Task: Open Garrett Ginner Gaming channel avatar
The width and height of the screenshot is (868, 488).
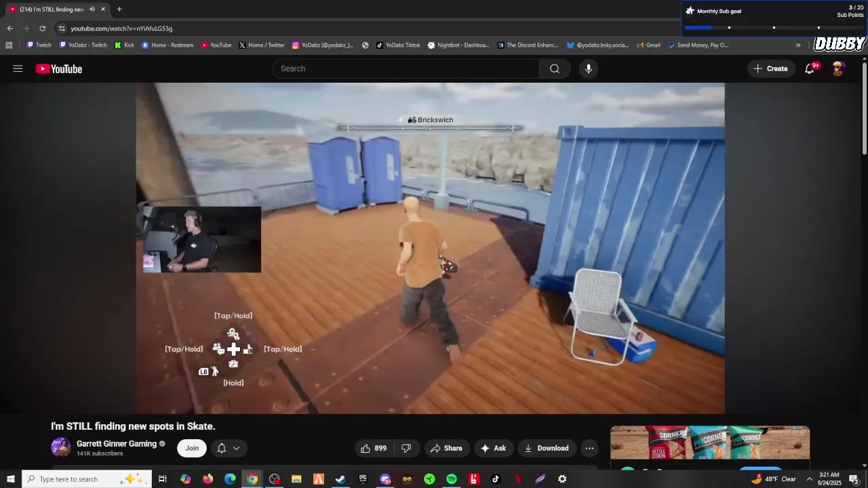Action: pos(61,447)
